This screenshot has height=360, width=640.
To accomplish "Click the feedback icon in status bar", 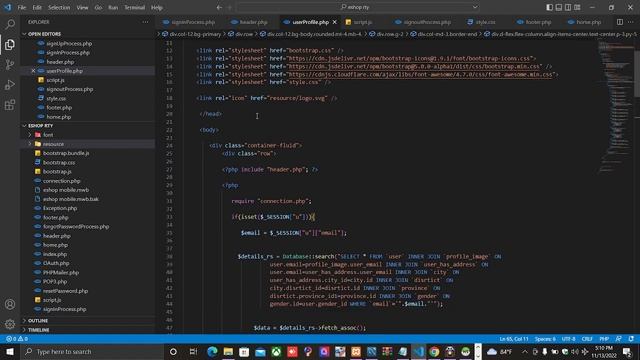I will click(x=619, y=339).
